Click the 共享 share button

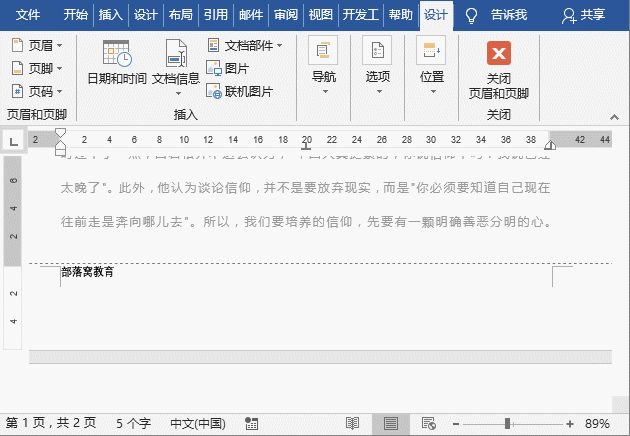(583, 15)
